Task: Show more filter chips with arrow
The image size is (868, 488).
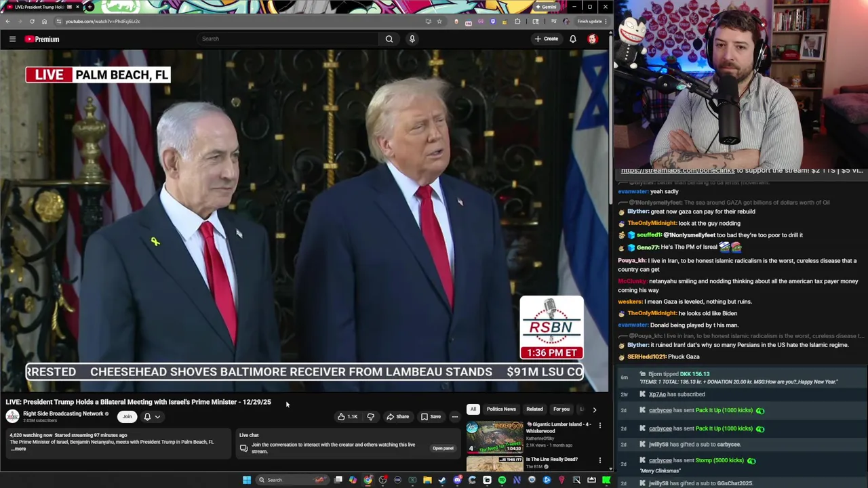Action: 595,409
